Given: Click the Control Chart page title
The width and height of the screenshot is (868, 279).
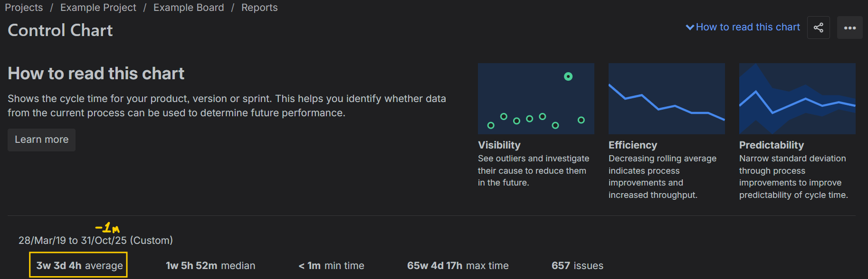Looking at the screenshot, I should (60, 30).
